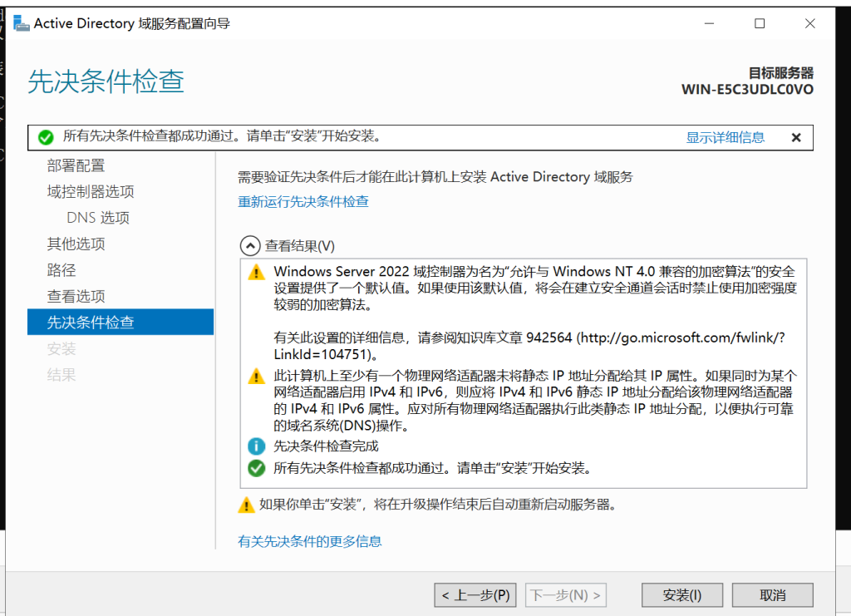Click 重新运行先决条件检查 link
This screenshot has height=616, width=851.
tap(303, 202)
